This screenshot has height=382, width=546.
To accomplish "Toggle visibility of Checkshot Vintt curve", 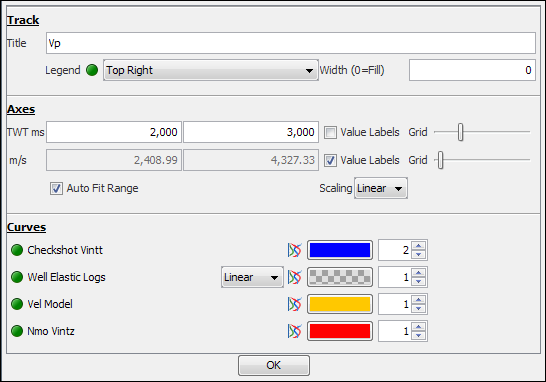I will (17, 250).
